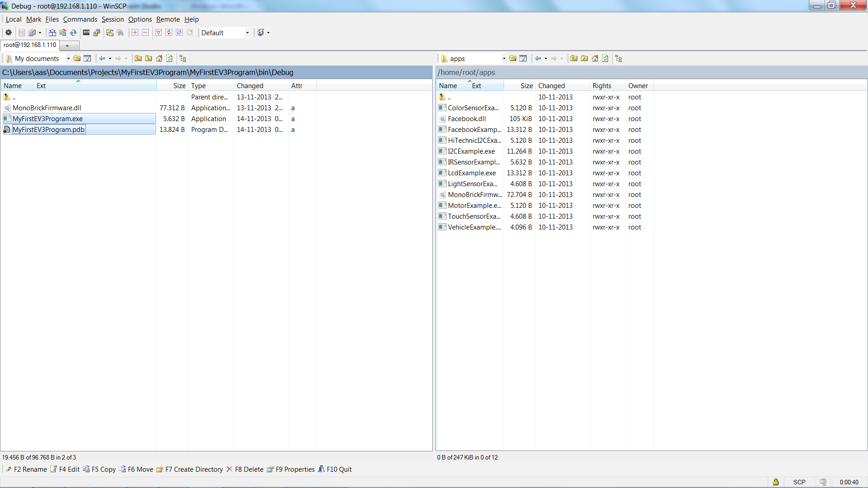Open the terminal console icon

pyautogui.click(x=86, y=33)
